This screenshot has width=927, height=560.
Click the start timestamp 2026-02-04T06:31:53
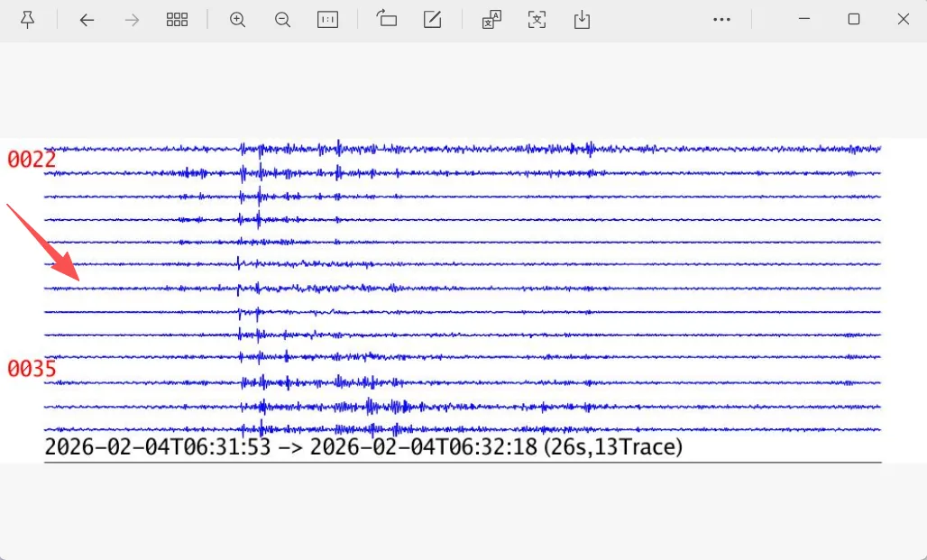[x=158, y=446]
